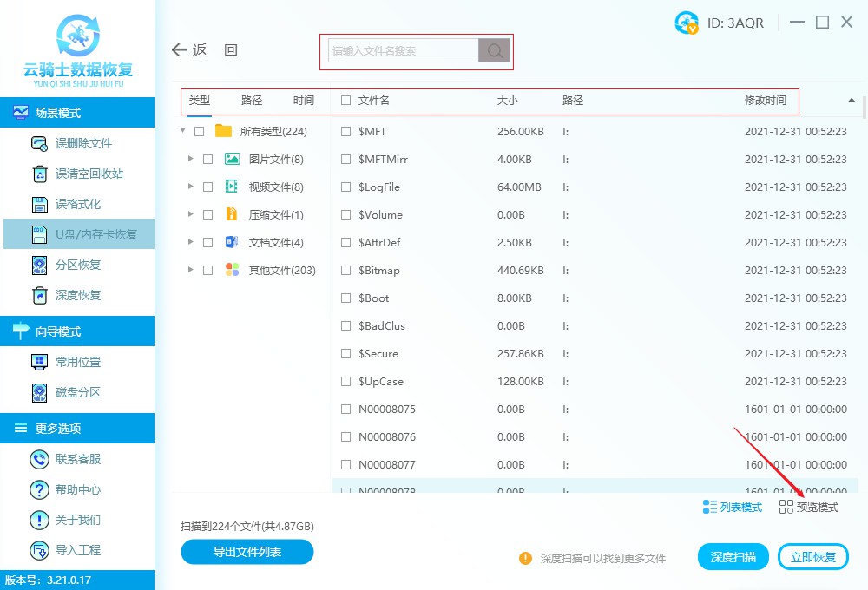This screenshot has width=868, height=590.
Task: Click the 导入工程 import project icon
Action: [40, 550]
